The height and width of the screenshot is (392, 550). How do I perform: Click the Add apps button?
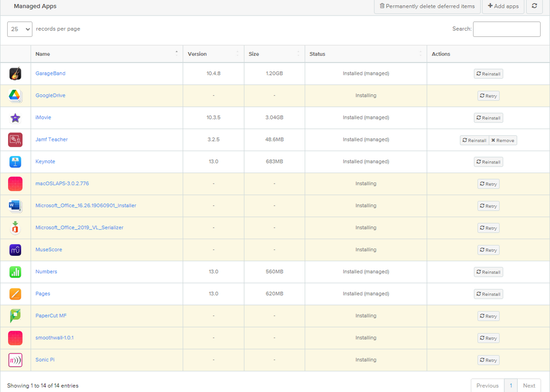[x=503, y=6]
